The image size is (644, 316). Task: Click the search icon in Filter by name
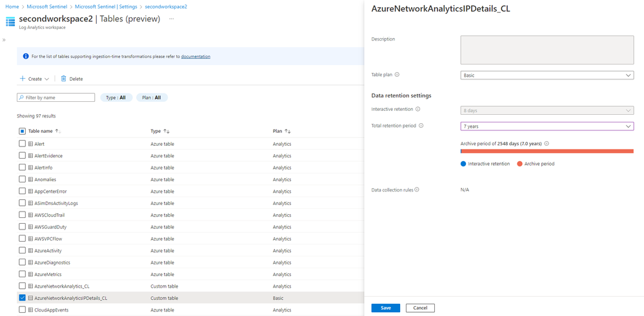21,97
